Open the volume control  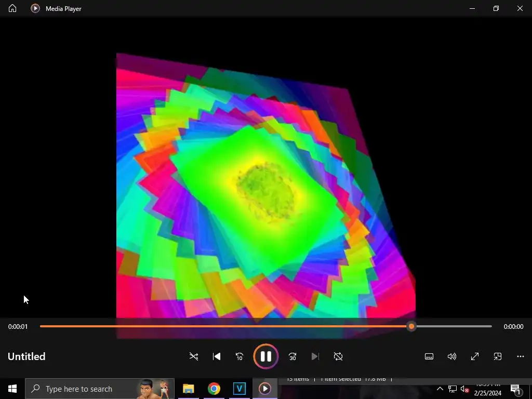coord(452,356)
